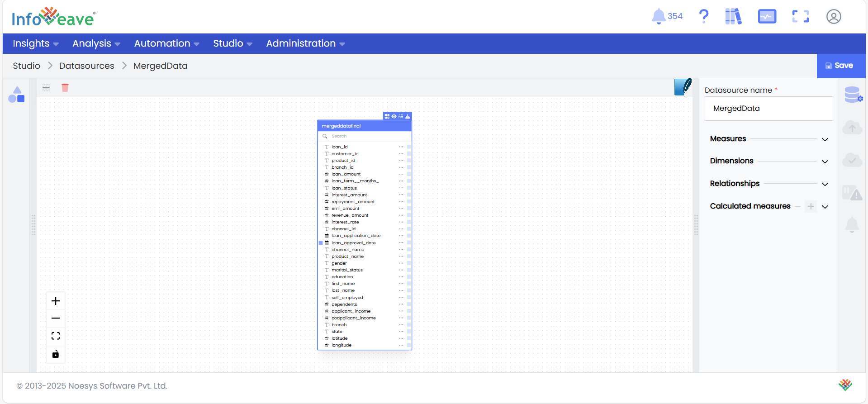This screenshot has height=404, width=868.
Task: Click the grid icon on mergeddatafinal table
Action: click(x=387, y=116)
